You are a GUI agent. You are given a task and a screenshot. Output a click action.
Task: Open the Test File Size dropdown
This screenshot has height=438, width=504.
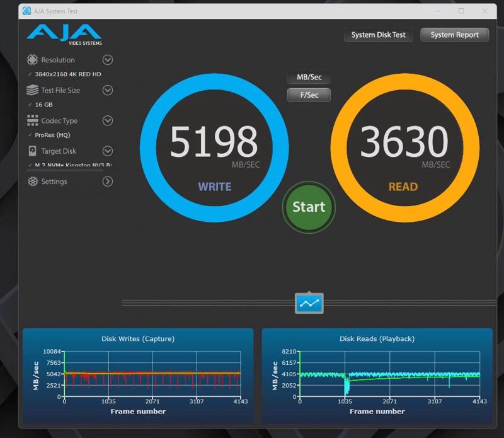(108, 90)
